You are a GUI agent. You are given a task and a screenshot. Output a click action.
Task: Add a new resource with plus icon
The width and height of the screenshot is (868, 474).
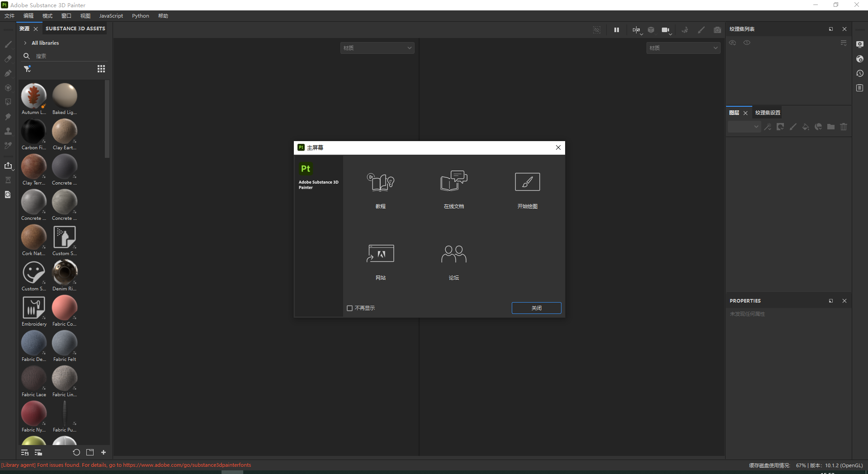(x=104, y=452)
